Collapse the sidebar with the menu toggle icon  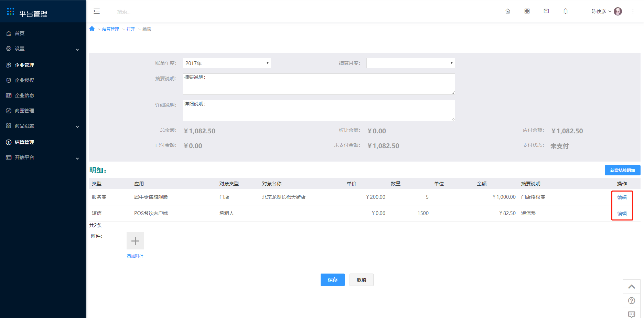(97, 11)
